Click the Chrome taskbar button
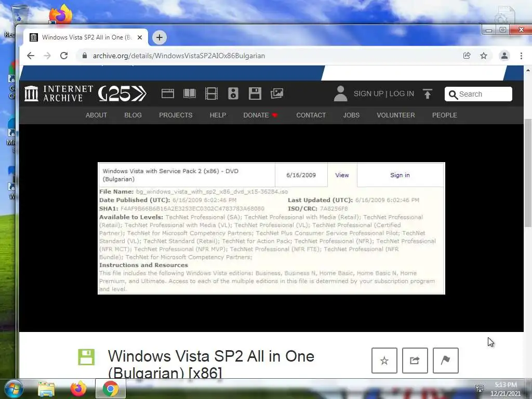 [111, 389]
